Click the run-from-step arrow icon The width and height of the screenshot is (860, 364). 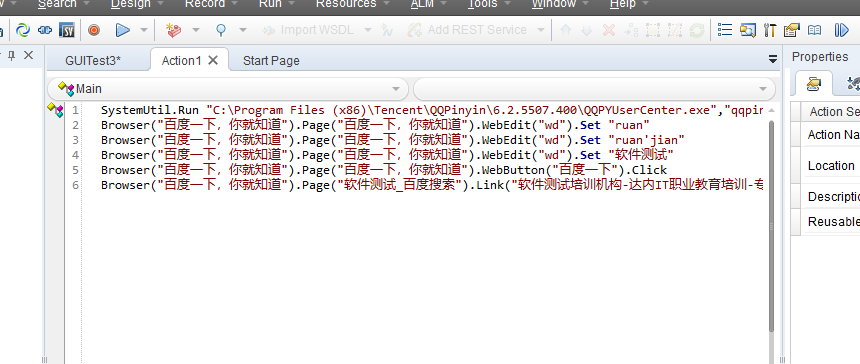point(841,30)
